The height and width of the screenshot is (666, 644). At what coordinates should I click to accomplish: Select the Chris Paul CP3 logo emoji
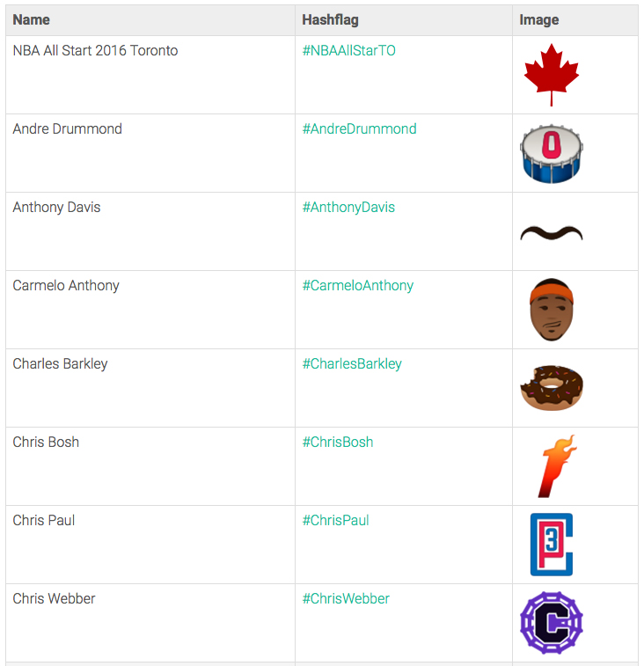tap(551, 545)
